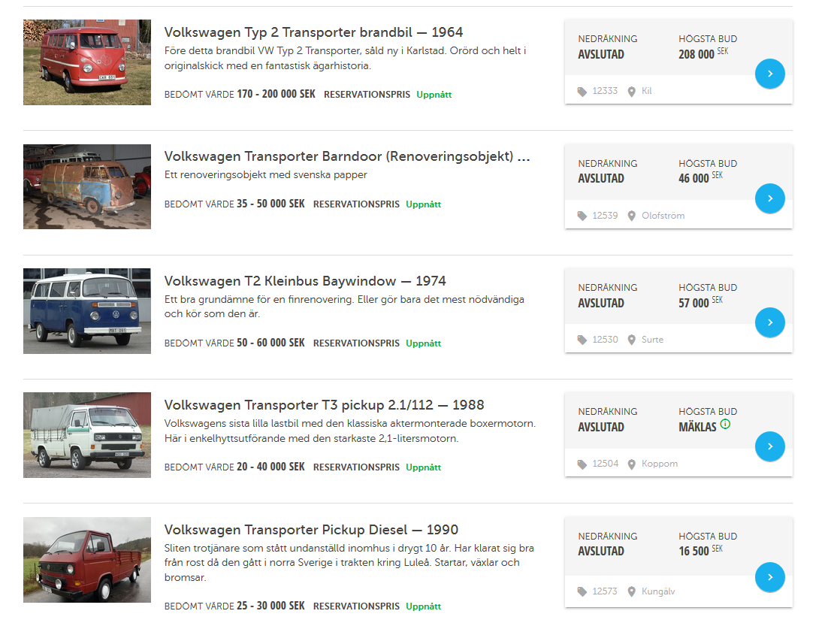840x623 pixels.
Task: Open Volkswagen Transporter Pickup Diesel 1990 title
Action: [311, 530]
